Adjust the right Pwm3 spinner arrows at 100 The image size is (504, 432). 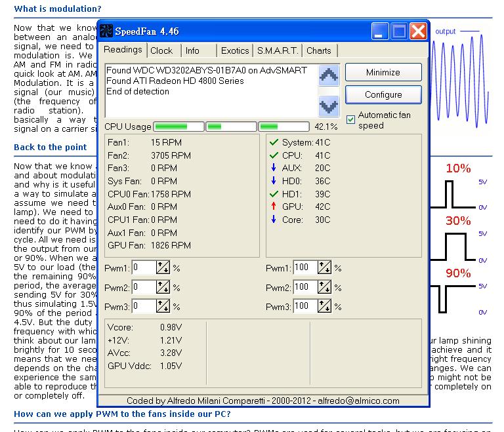click(324, 306)
